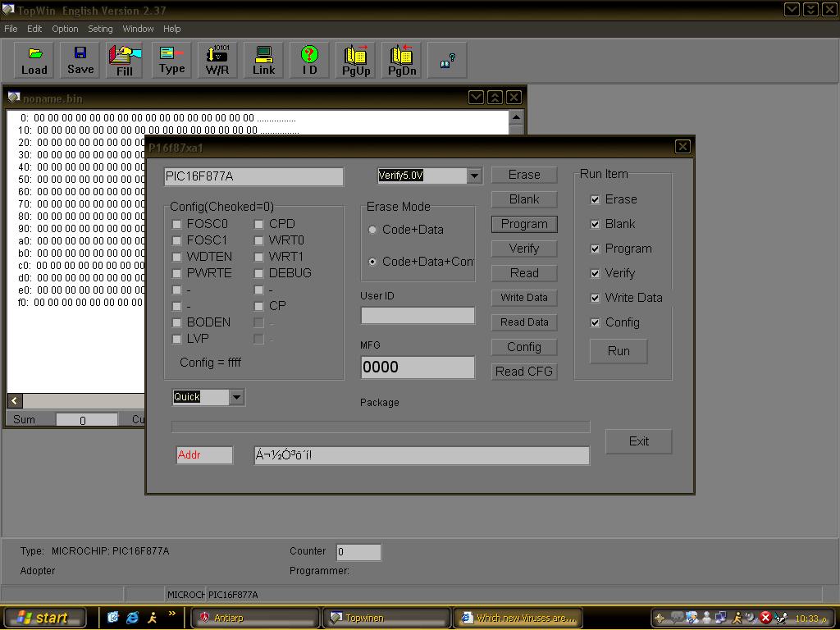
Task: Click the Erase button beside the voltage dropdown
Action: click(524, 175)
